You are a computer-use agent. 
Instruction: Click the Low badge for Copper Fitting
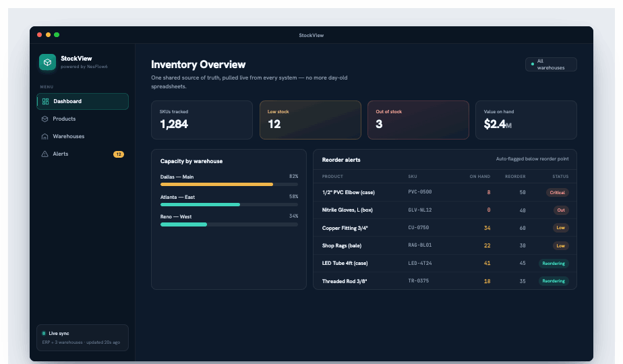[x=560, y=228]
